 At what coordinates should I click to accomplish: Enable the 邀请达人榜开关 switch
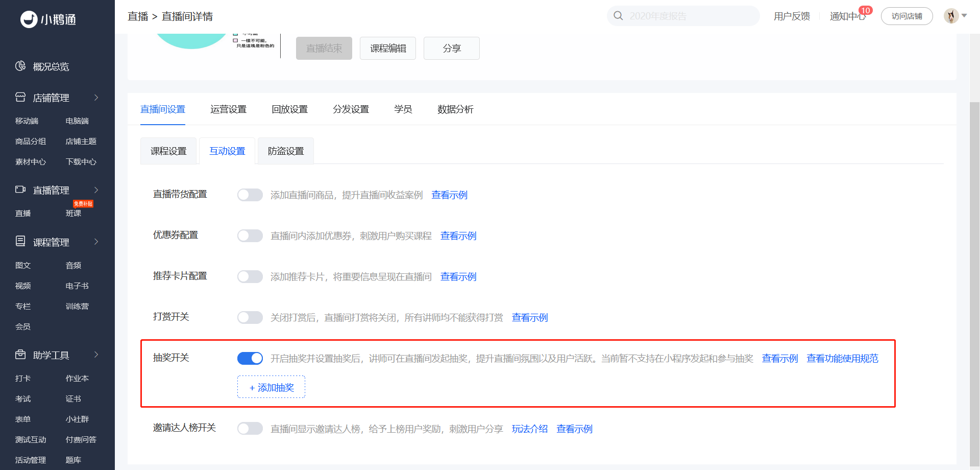(250, 428)
